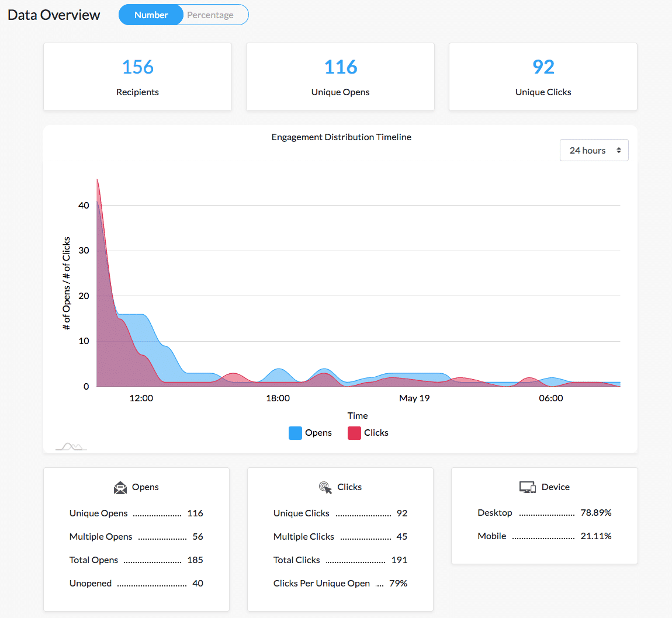Click the 156 Recipients number
The height and width of the screenshot is (618, 672).
click(137, 67)
